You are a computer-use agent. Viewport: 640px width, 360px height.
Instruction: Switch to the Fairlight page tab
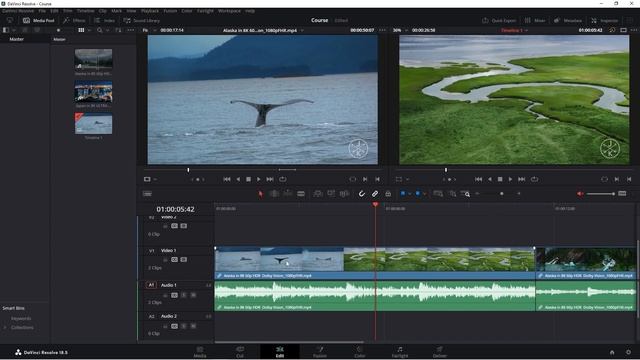[400, 352]
